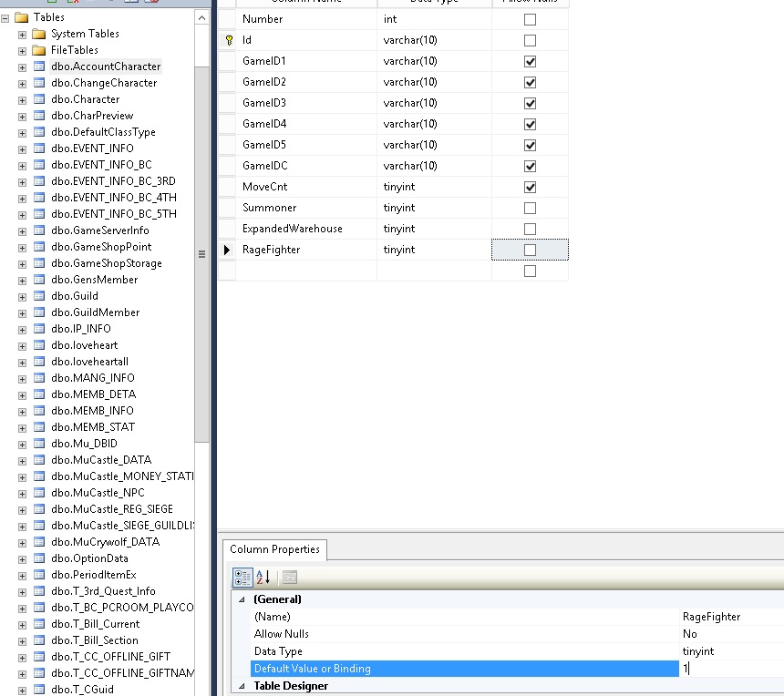Screen dimensions: 784x696
Task: Toggle Allow Nulls for Number column
Action: (530, 19)
